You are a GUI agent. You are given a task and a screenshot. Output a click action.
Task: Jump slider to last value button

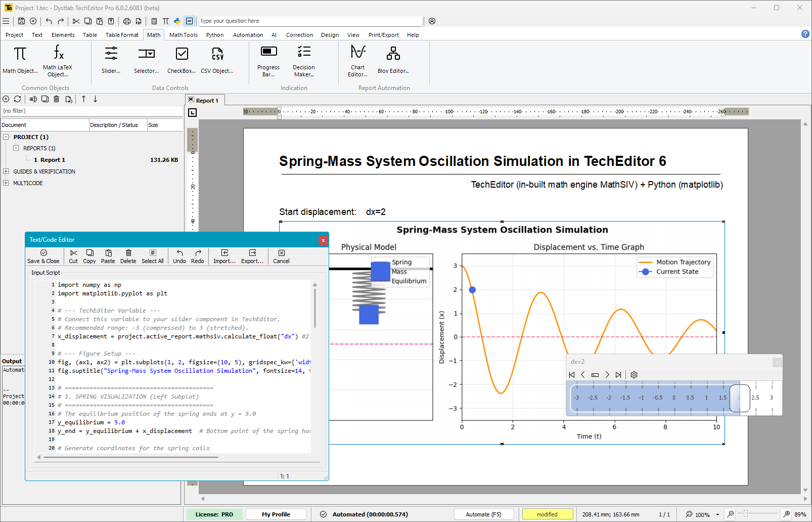(618, 375)
